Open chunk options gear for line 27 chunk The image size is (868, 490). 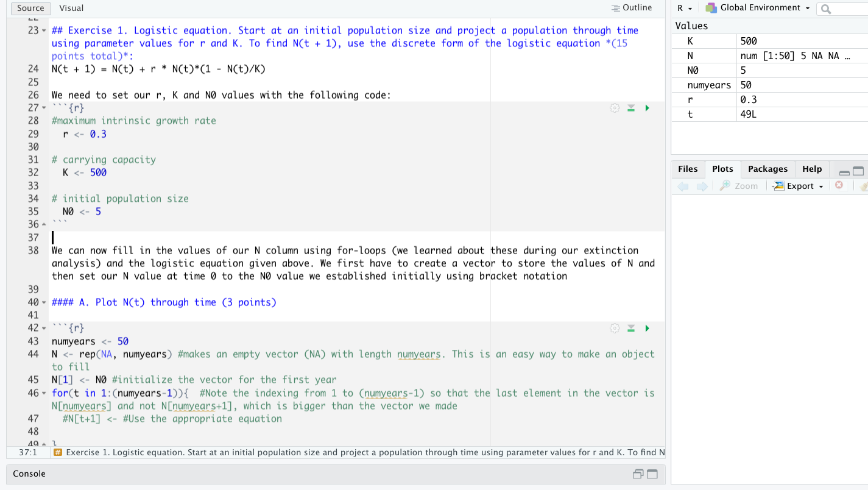pyautogui.click(x=615, y=108)
